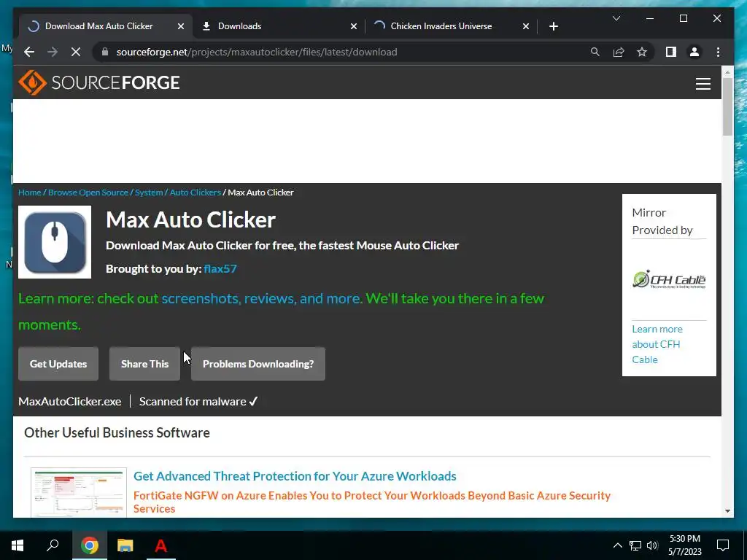Switch to Chicken Invaders Universe tab

pos(451,26)
